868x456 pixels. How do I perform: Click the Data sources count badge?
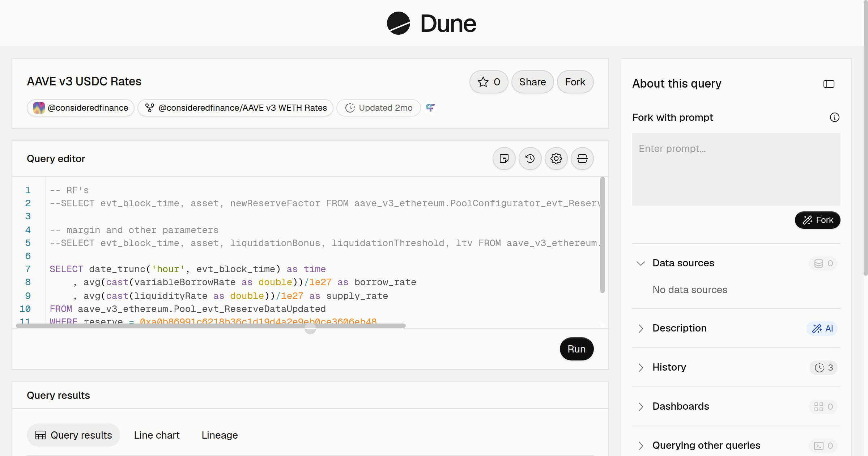tap(823, 263)
